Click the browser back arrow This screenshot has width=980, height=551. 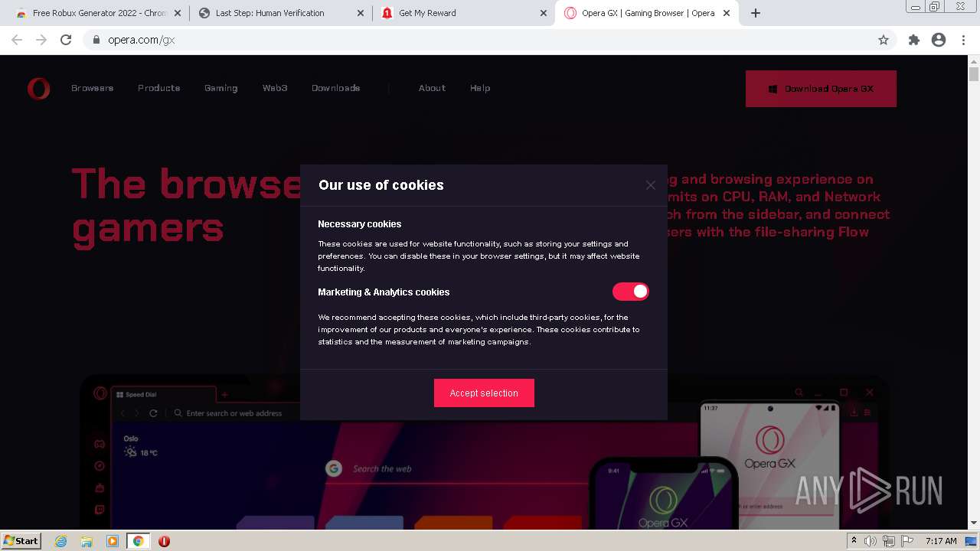click(17, 40)
